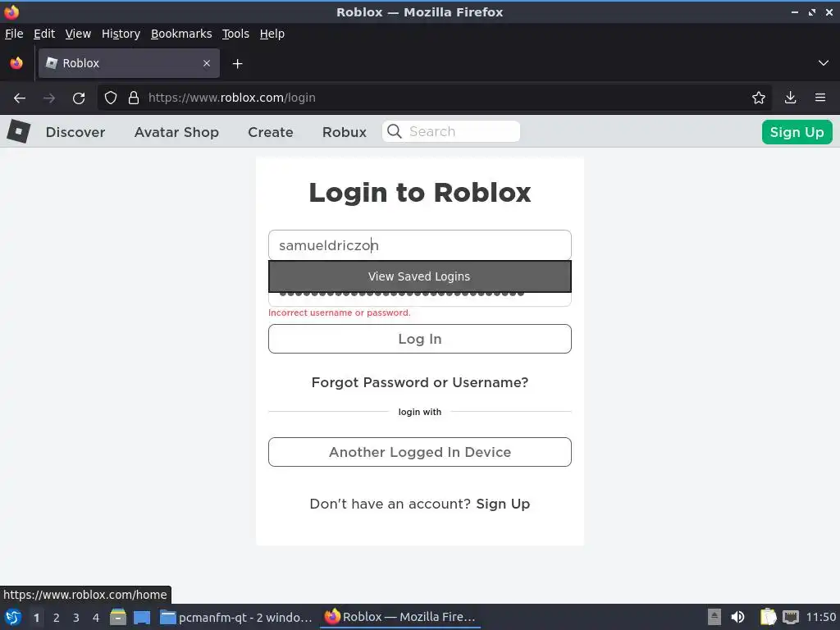Open the View menu
This screenshot has height=630, width=840.
coord(78,34)
